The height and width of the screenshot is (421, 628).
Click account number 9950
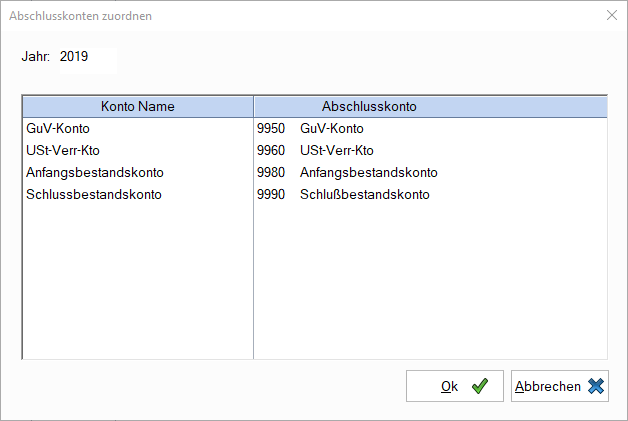pyautogui.click(x=271, y=129)
